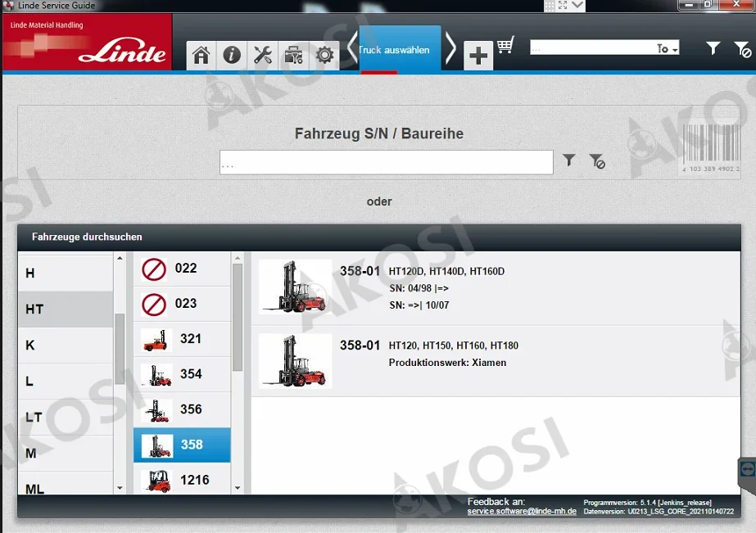Open the wrench and screwdriver tools icon
The image size is (756, 533).
[263, 56]
